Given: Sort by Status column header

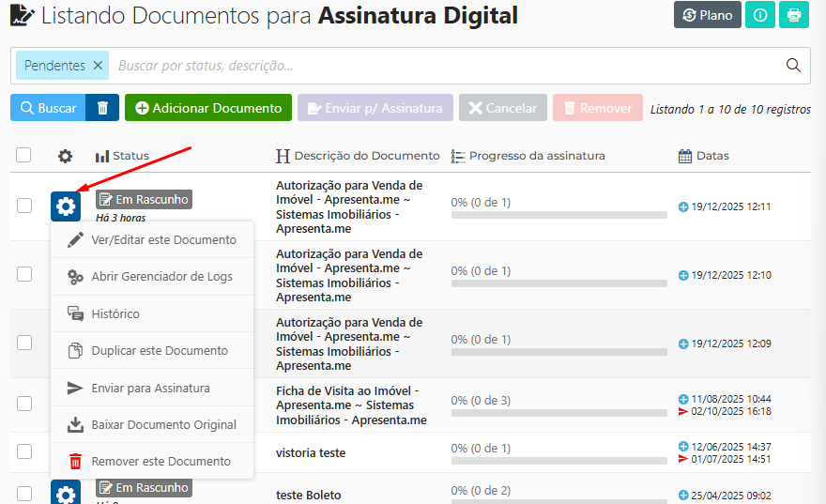Looking at the screenshot, I should [x=122, y=156].
